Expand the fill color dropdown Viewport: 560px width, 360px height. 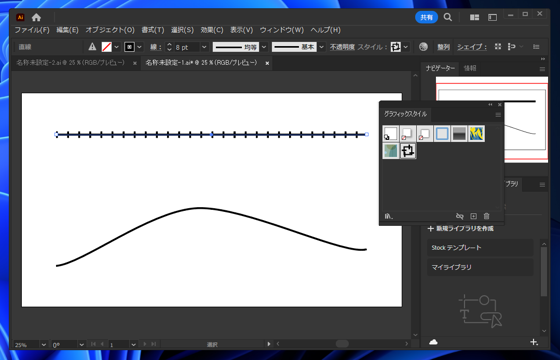pyautogui.click(x=116, y=47)
